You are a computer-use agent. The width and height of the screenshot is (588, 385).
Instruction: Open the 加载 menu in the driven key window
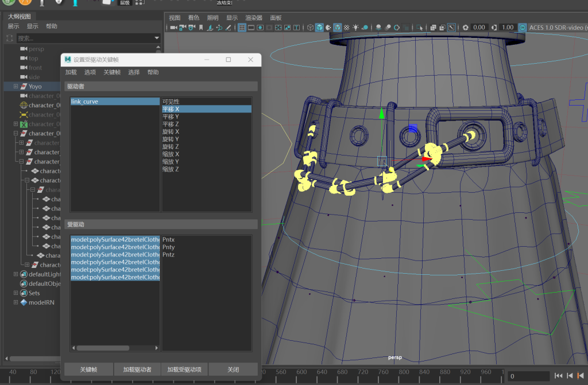pos(71,72)
